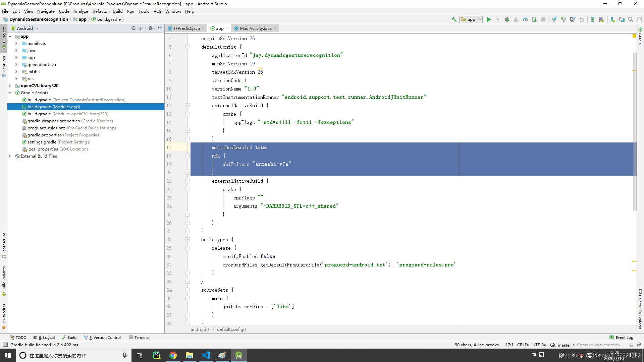
Task: Open Visual Studio Code from the taskbar
Action: [206, 355]
